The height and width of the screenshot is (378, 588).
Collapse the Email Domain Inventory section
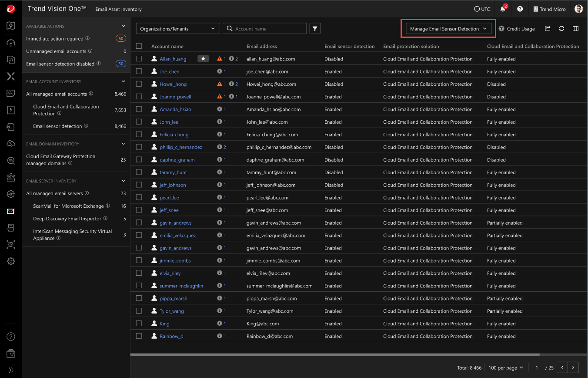[123, 143]
